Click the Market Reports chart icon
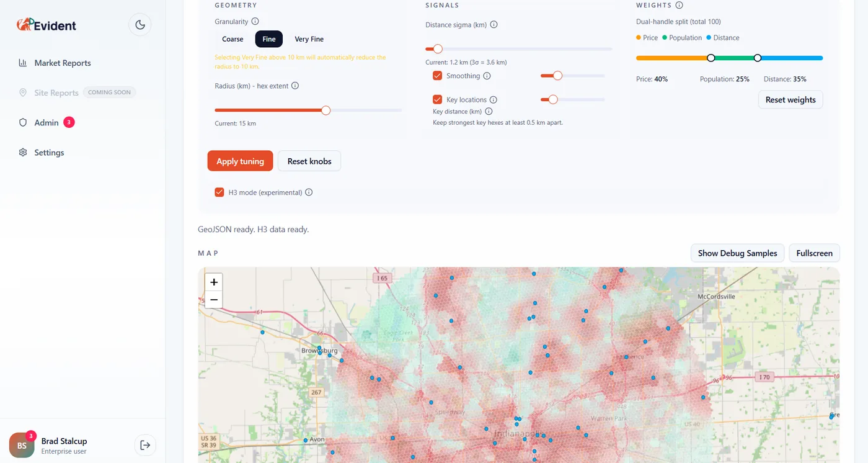This screenshot has height=463, width=868. pyautogui.click(x=23, y=63)
